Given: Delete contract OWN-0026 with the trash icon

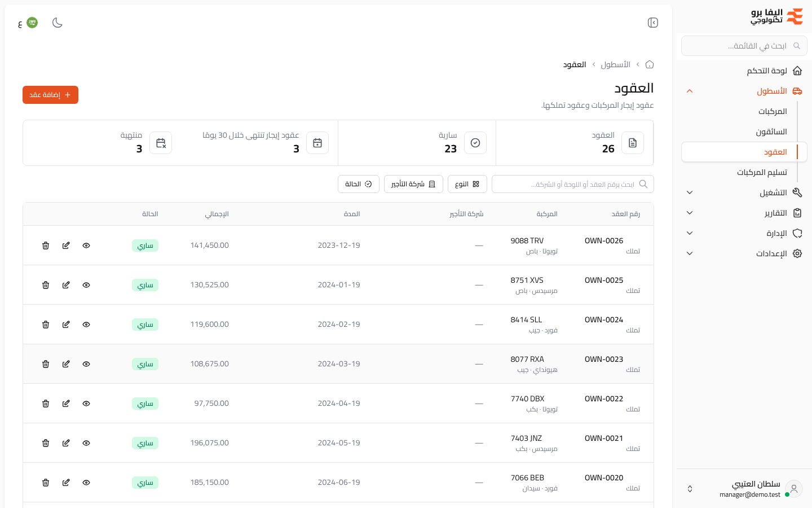Looking at the screenshot, I should 46,246.
